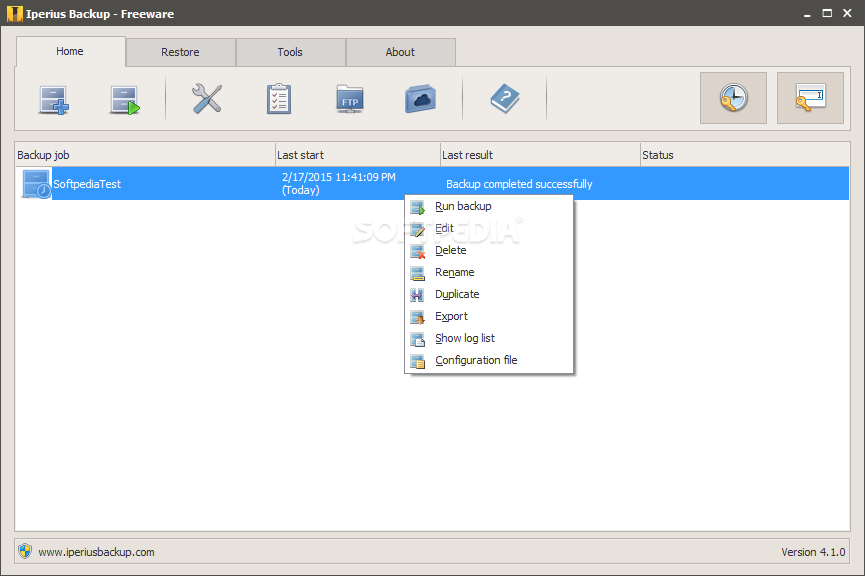
Task: Click the Last start column header
Action: pos(357,155)
